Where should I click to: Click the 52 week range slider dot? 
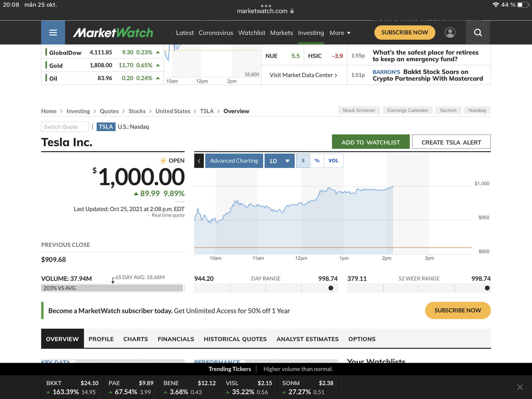coord(487,288)
